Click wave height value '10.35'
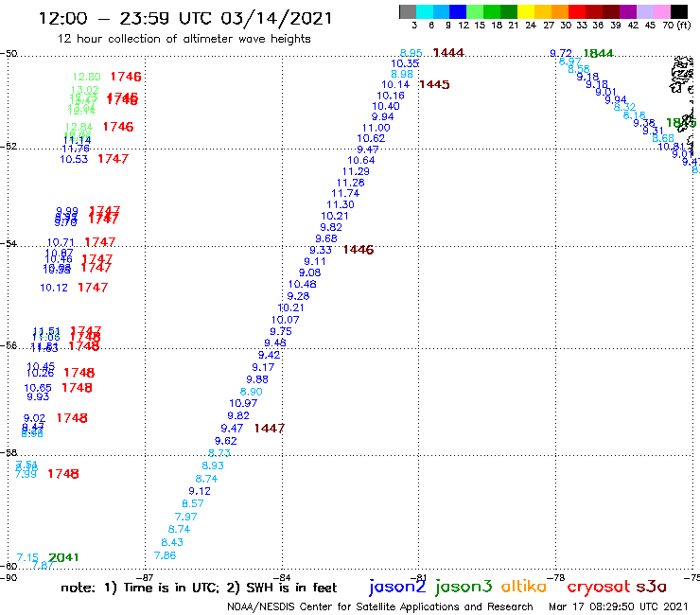700x615 pixels. pos(405,63)
